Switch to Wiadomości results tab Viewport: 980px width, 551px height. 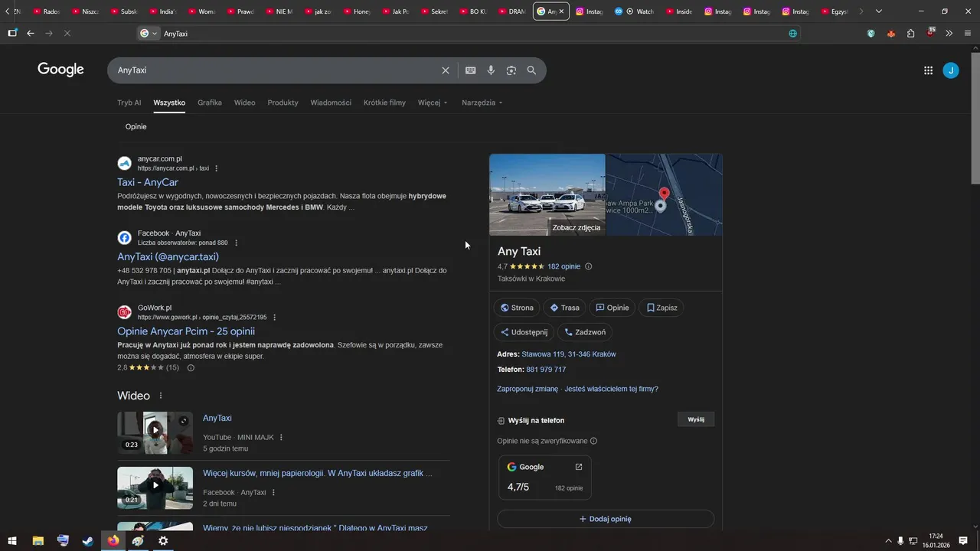pyautogui.click(x=331, y=103)
